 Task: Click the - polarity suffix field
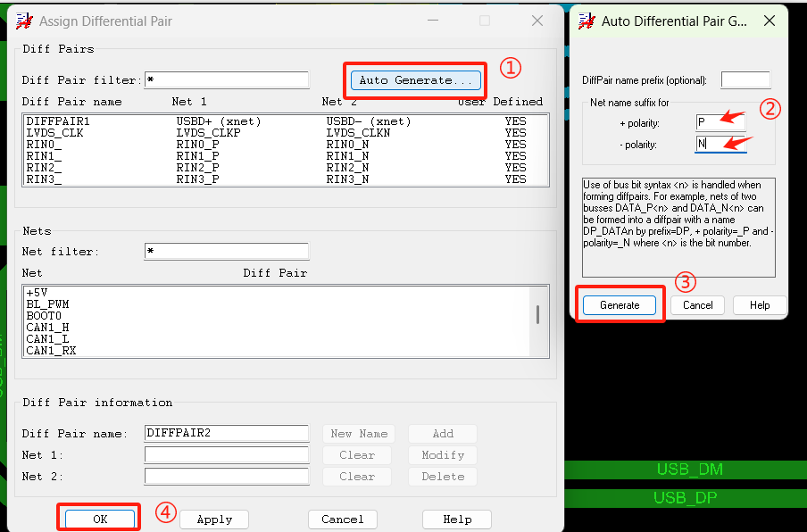pyautogui.click(x=720, y=144)
